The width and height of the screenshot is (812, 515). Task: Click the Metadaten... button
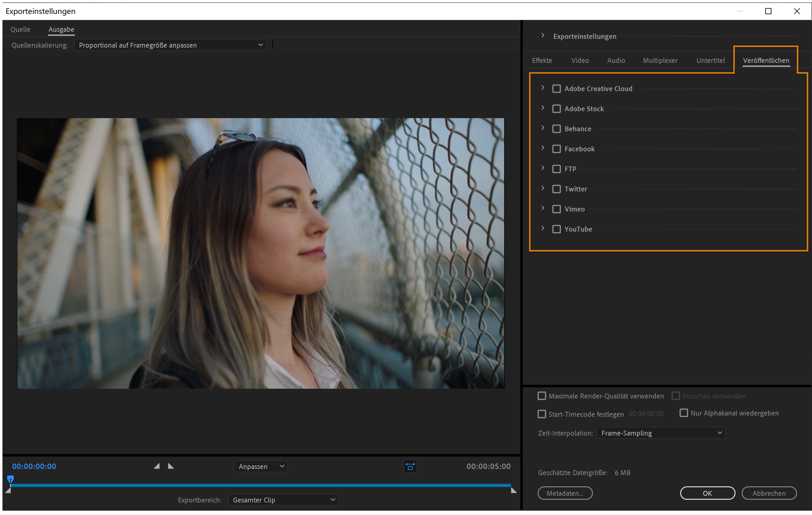tap(565, 493)
